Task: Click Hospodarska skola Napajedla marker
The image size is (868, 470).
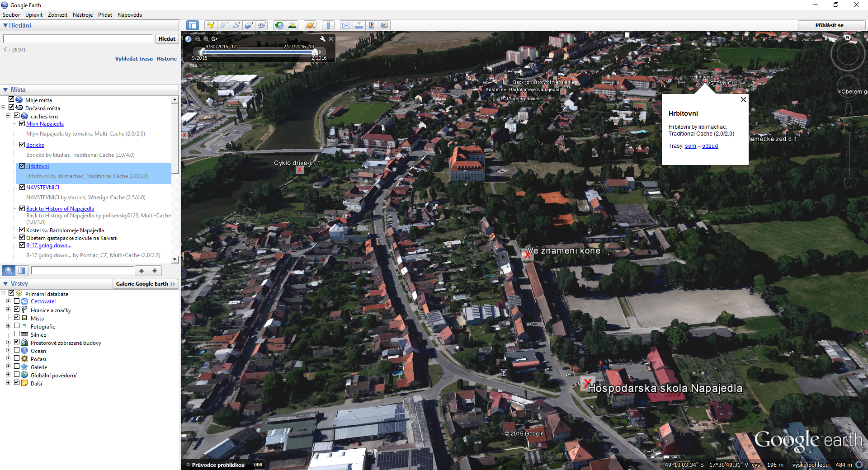Action: click(587, 384)
